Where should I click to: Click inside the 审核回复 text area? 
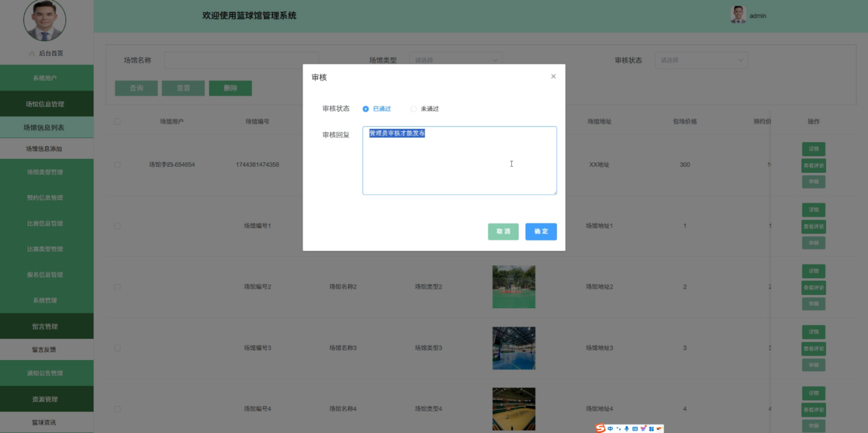[459, 164]
